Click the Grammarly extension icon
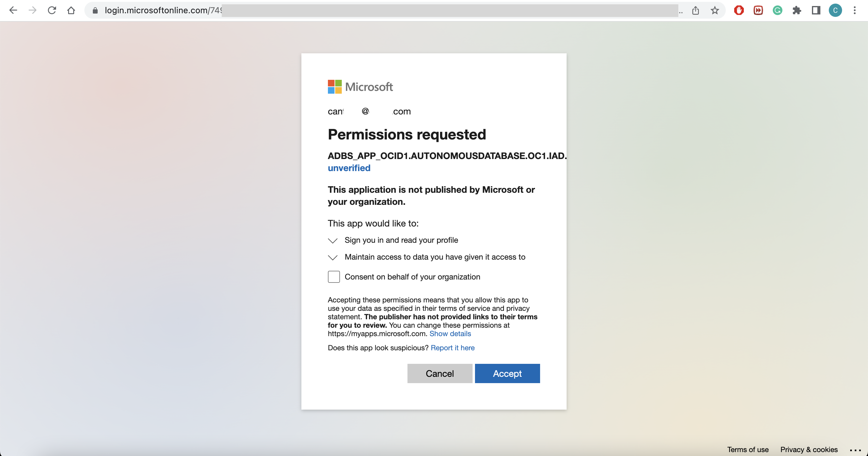The width and height of the screenshot is (868, 456). click(x=777, y=11)
